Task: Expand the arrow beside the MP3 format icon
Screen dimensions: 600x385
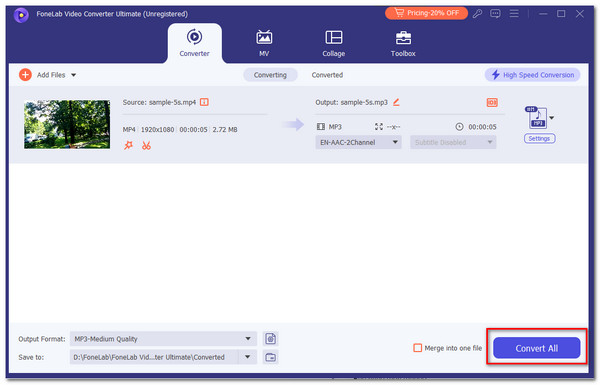Action: 551,117
